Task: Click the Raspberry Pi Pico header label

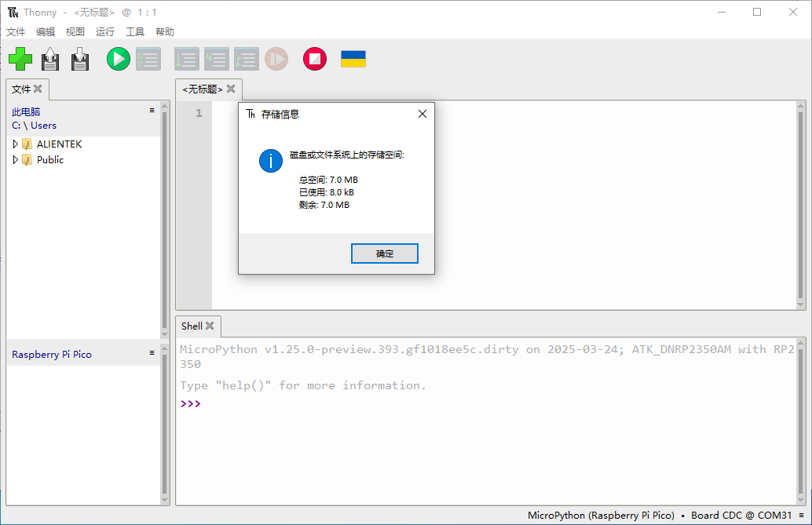Action: [52, 354]
